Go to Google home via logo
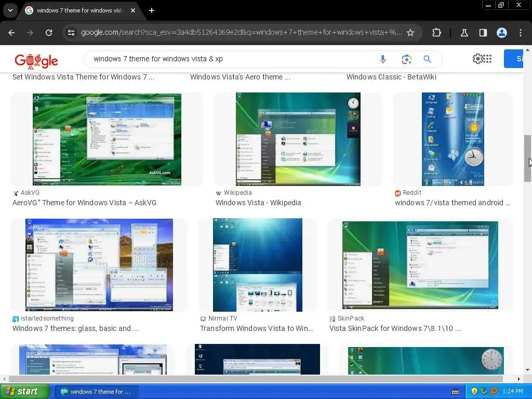Image resolution: width=532 pixels, height=399 pixels. coord(36,60)
